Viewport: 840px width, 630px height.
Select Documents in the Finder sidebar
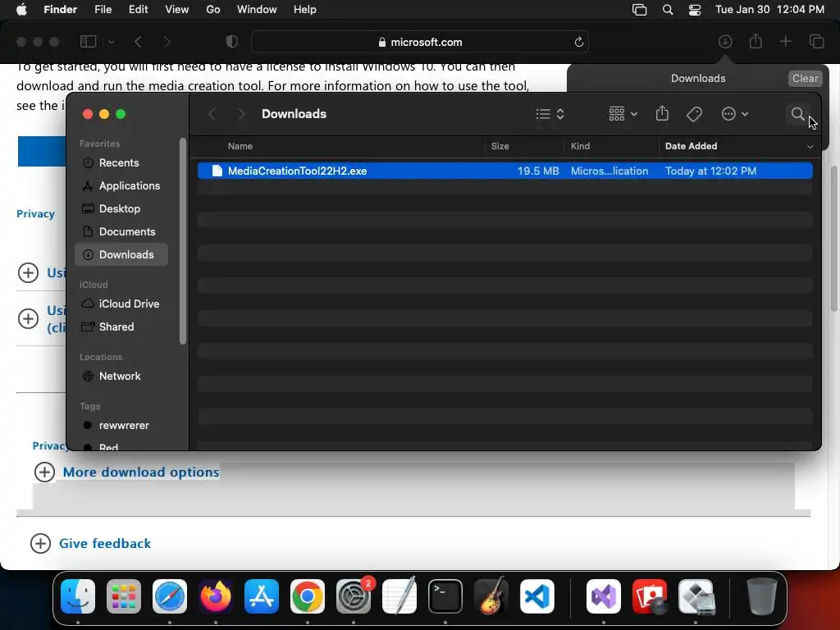click(x=121, y=232)
